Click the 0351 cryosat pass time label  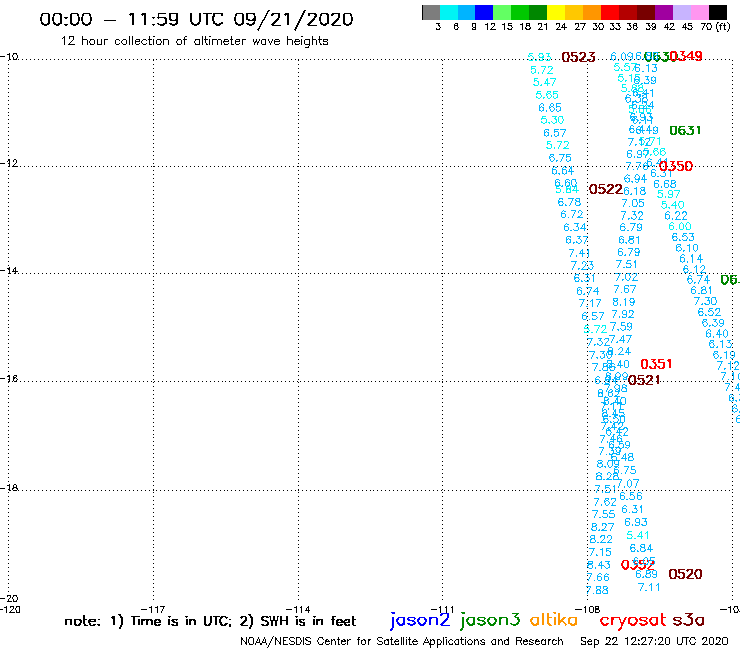656,364
